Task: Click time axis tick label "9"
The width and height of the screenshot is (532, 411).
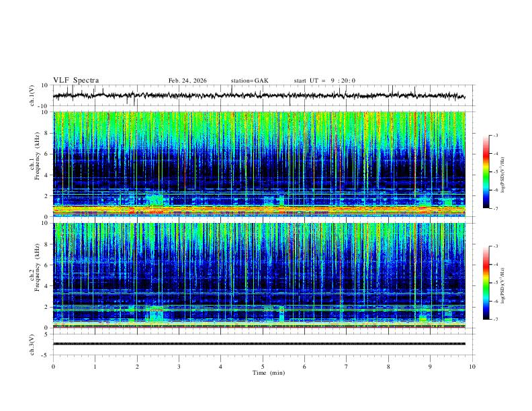Action: point(430,367)
